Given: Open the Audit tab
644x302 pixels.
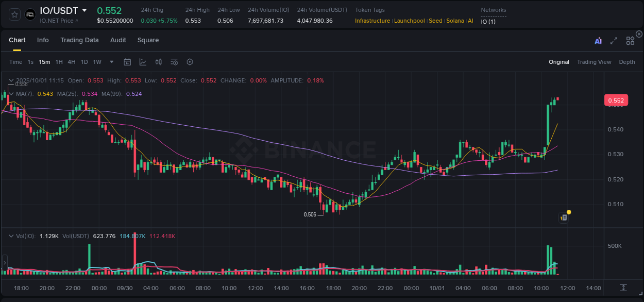Looking at the screenshot, I should pos(118,40).
